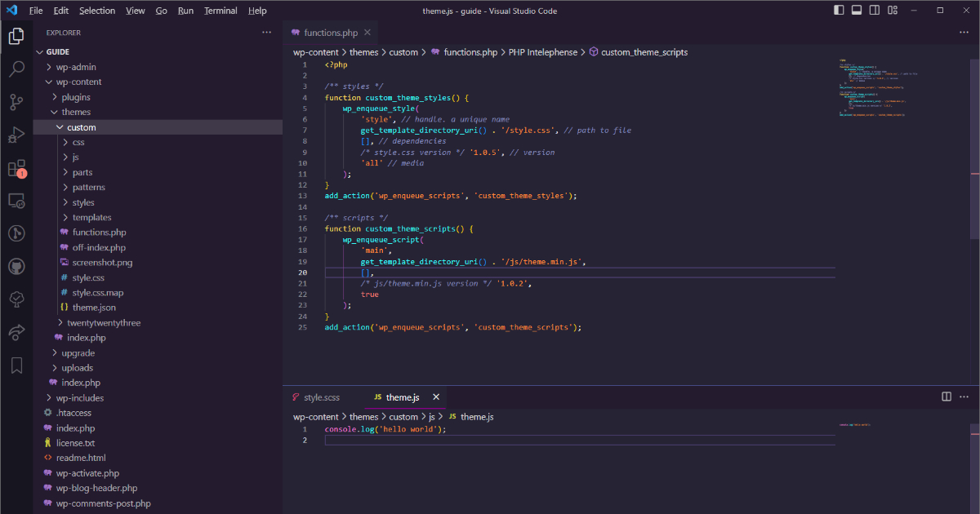Open Explorer views and more actions menu

(266, 33)
